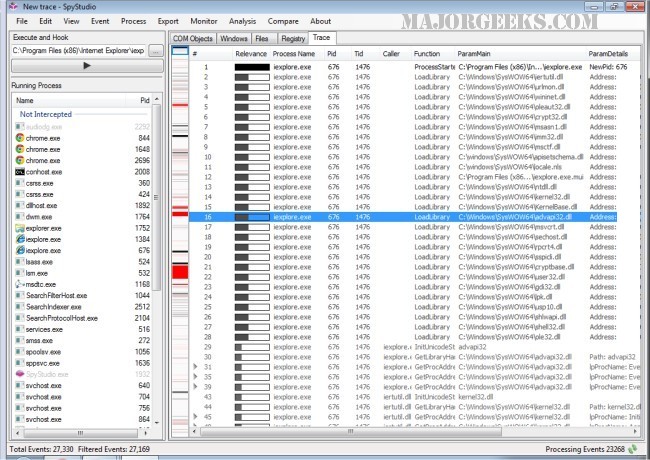
Task: Open the Analysis menu
Action: click(243, 21)
